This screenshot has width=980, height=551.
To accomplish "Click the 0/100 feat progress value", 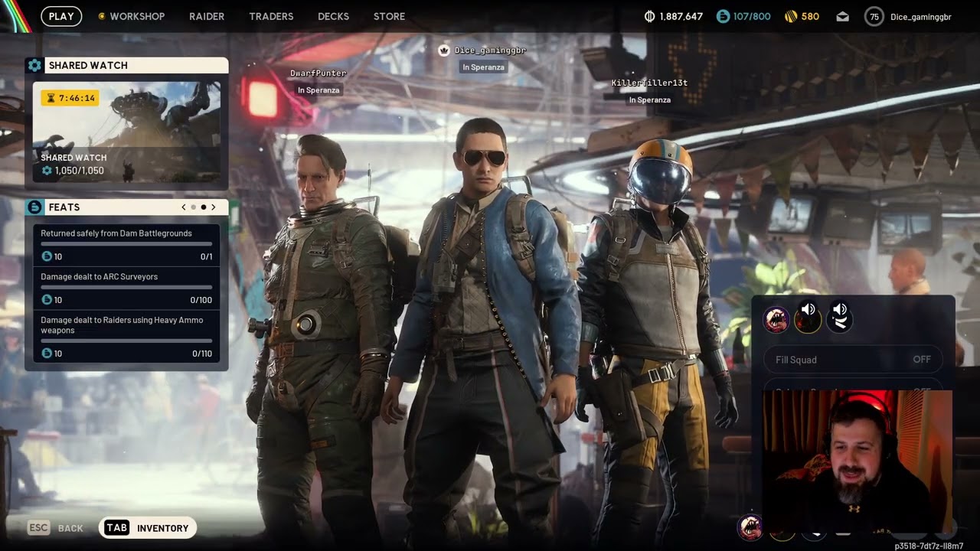I will [x=201, y=300].
